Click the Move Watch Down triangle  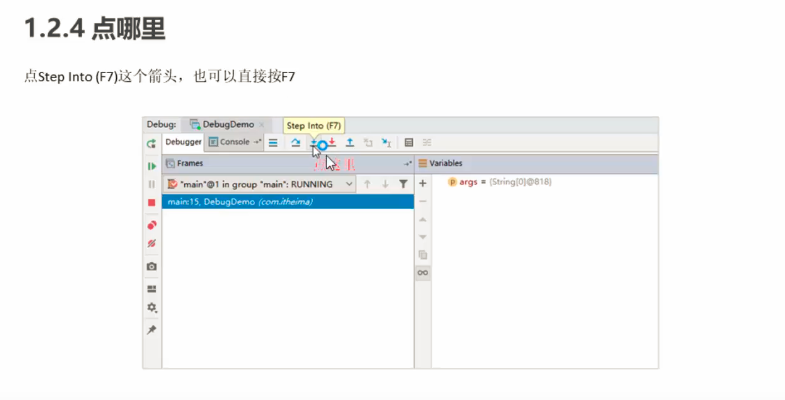pyautogui.click(x=423, y=237)
